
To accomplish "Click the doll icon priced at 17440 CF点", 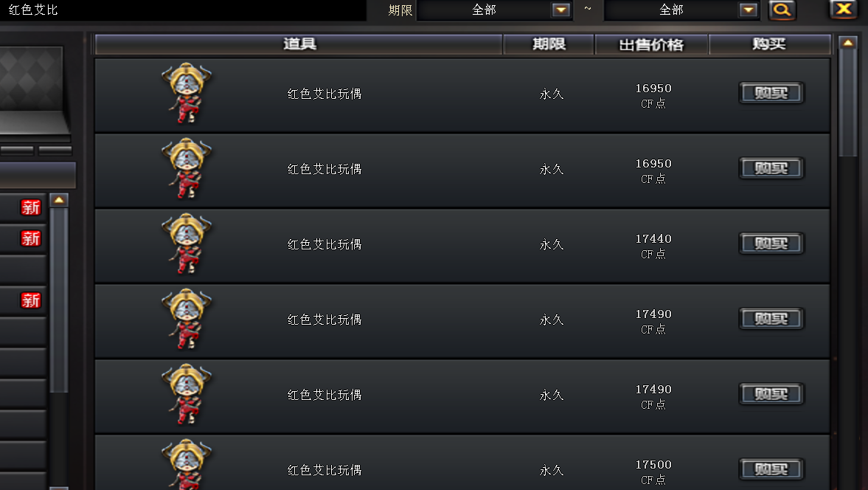I will [x=187, y=244].
